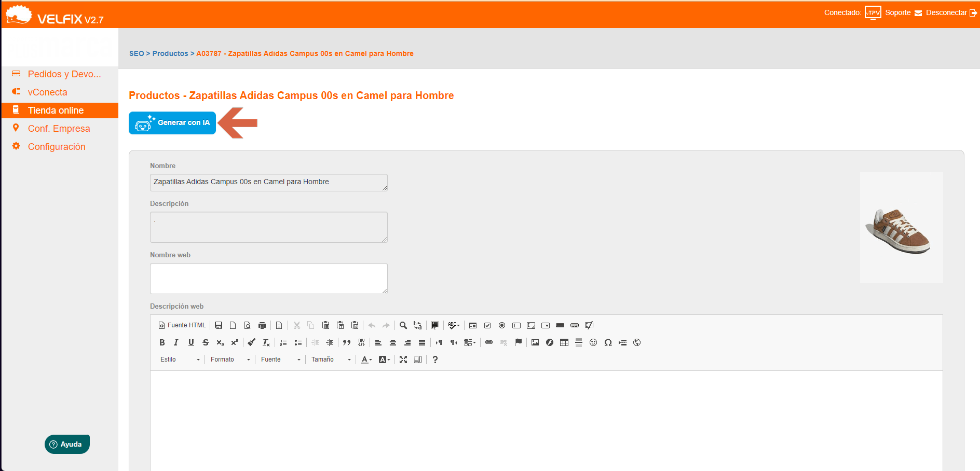Insert a bulleted list
This screenshot has height=471, width=980.
[298, 342]
